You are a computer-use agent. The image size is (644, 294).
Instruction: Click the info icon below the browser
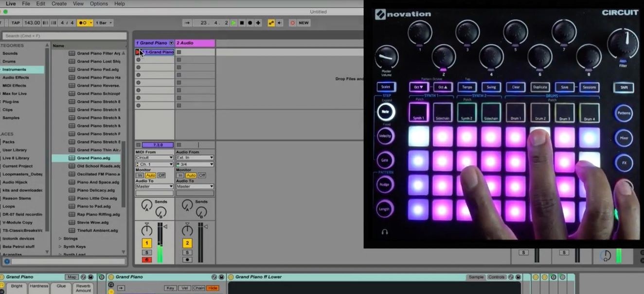point(7,261)
